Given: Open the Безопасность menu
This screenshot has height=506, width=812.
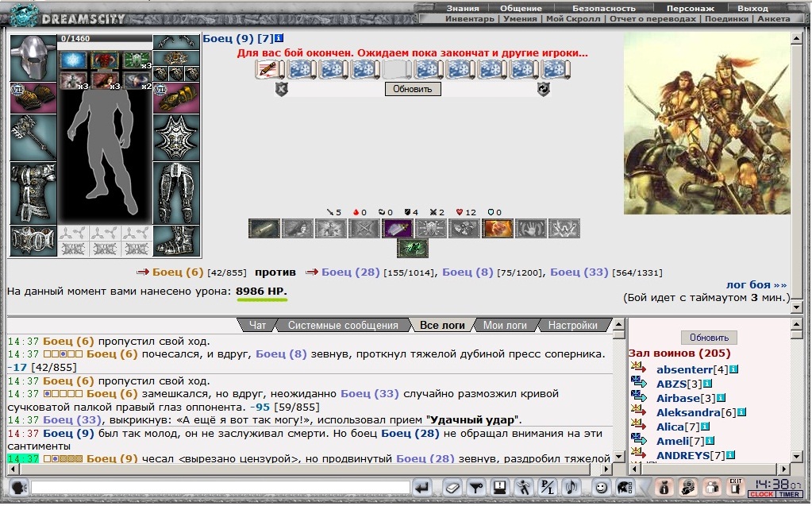Looking at the screenshot, I should click(604, 8).
